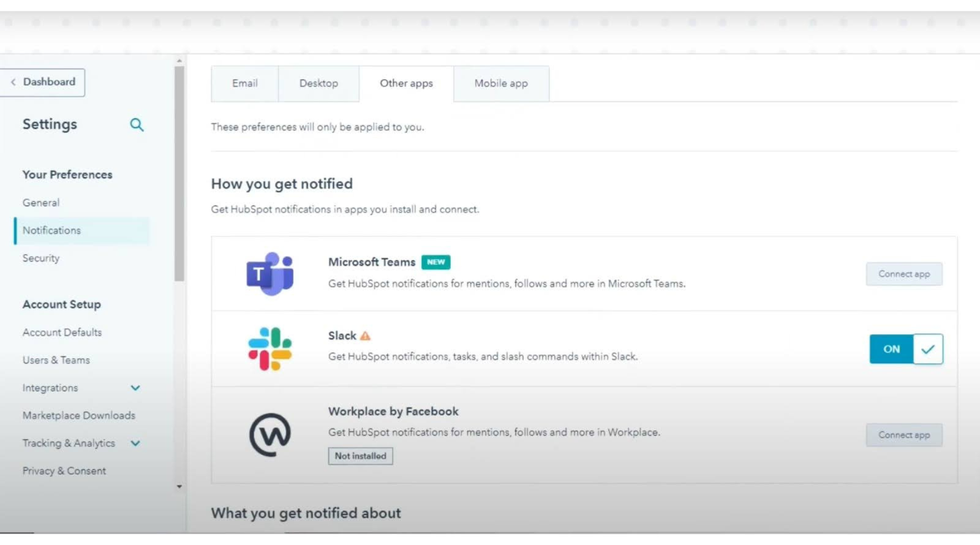
Task: Open Security preferences in sidebar
Action: click(x=41, y=258)
